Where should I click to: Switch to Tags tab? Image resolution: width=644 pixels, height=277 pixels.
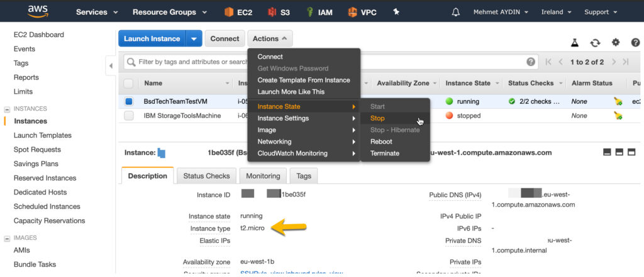[x=304, y=176]
